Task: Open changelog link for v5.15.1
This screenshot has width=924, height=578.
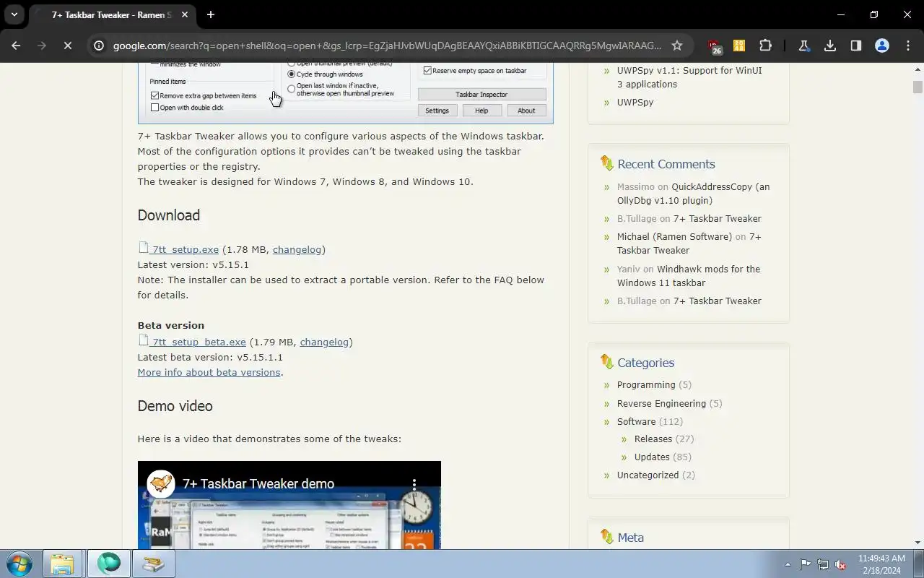Action: 297,249
